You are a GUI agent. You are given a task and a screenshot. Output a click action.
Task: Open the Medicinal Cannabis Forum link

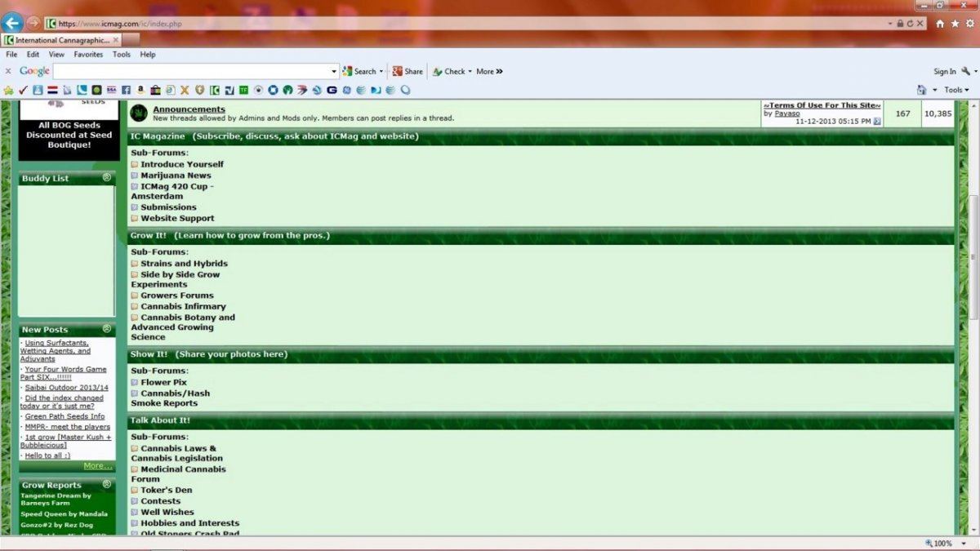[179, 474]
